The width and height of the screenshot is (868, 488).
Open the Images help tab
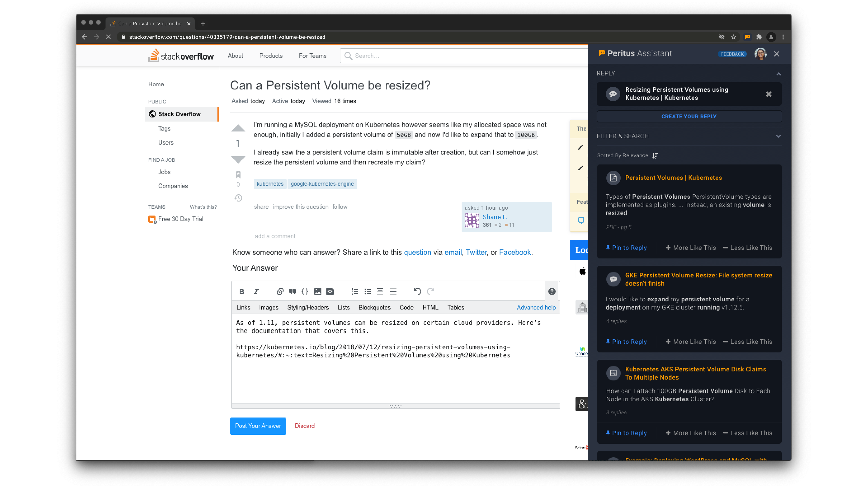(269, 307)
